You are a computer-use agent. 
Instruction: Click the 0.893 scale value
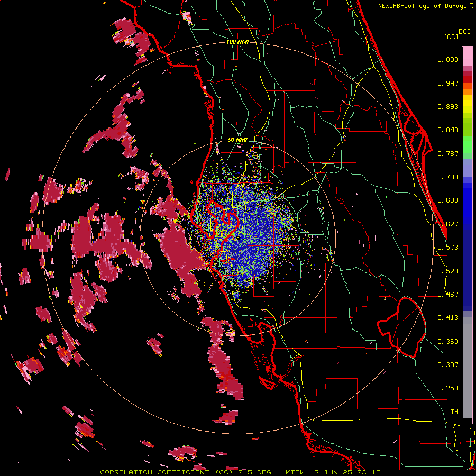(x=448, y=106)
